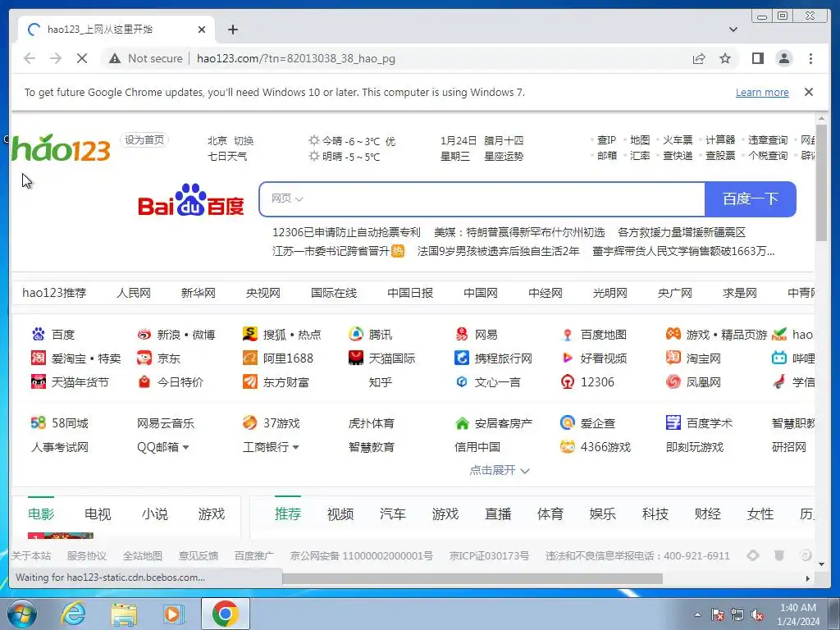The image size is (840, 630).
Task: Stop loading the page
Action: (x=82, y=58)
